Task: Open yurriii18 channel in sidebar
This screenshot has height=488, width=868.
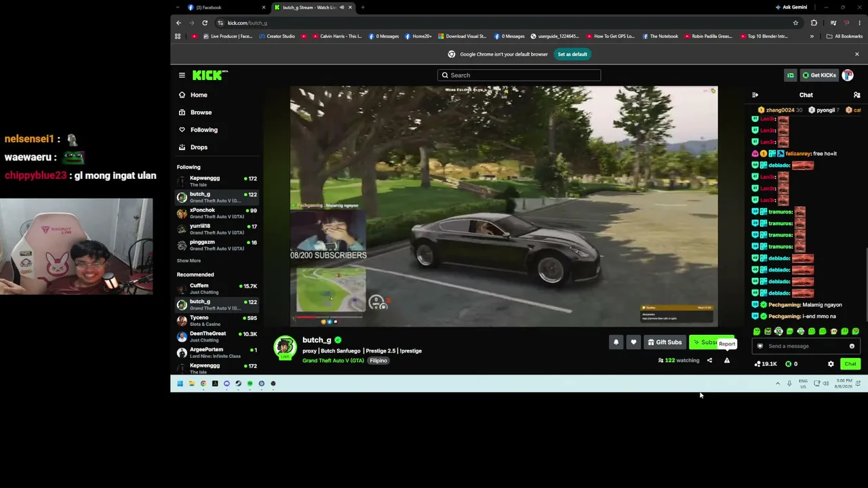Action: click(x=217, y=229)
